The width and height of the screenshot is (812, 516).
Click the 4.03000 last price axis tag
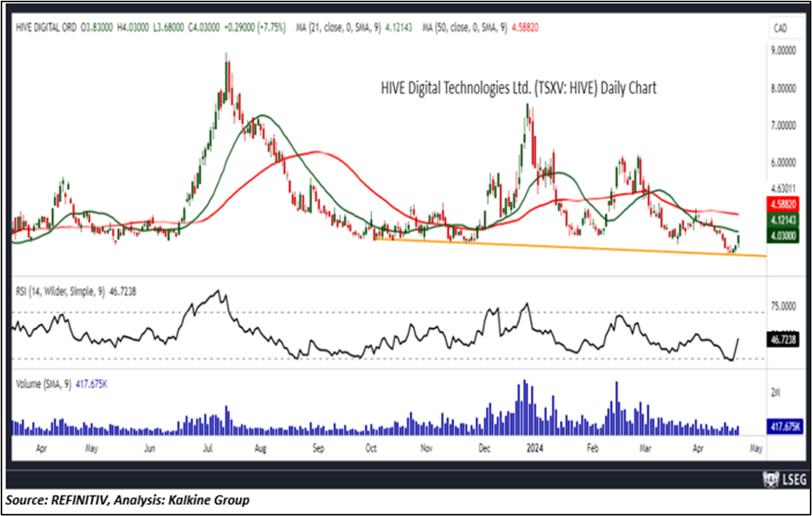(x=782, y=235)
